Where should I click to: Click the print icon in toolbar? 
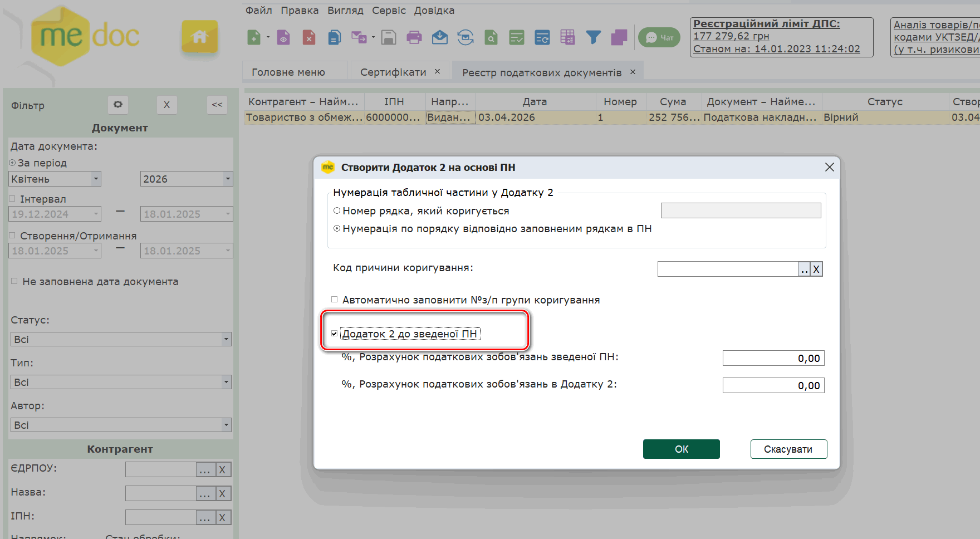(414, 37)
